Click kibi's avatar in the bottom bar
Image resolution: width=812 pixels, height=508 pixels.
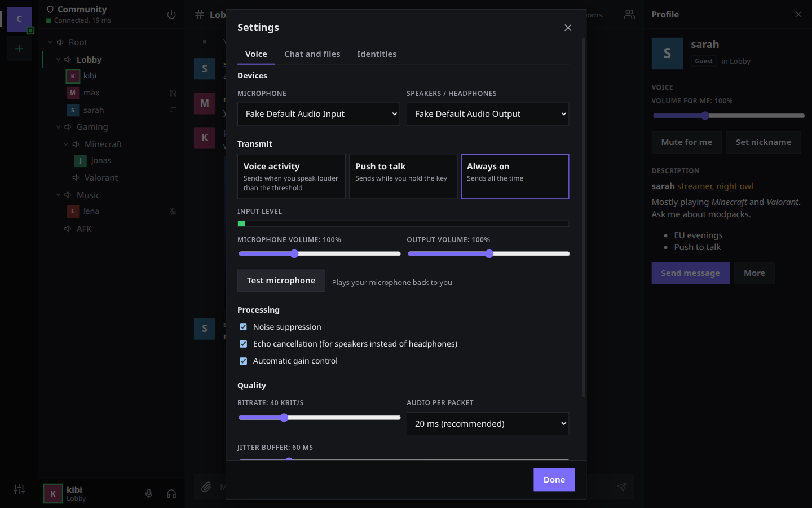point(53,494)
